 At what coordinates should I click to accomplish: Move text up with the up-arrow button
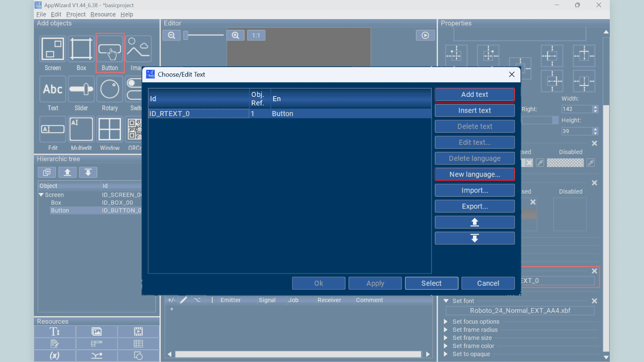tap(475, 222)
